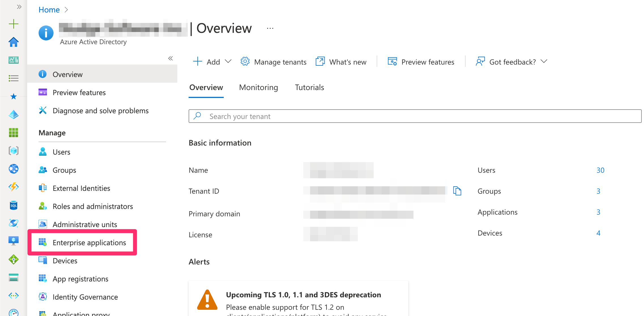
Task: Expand the left portal rail chevrons
Action: click(x=19, y=7)
